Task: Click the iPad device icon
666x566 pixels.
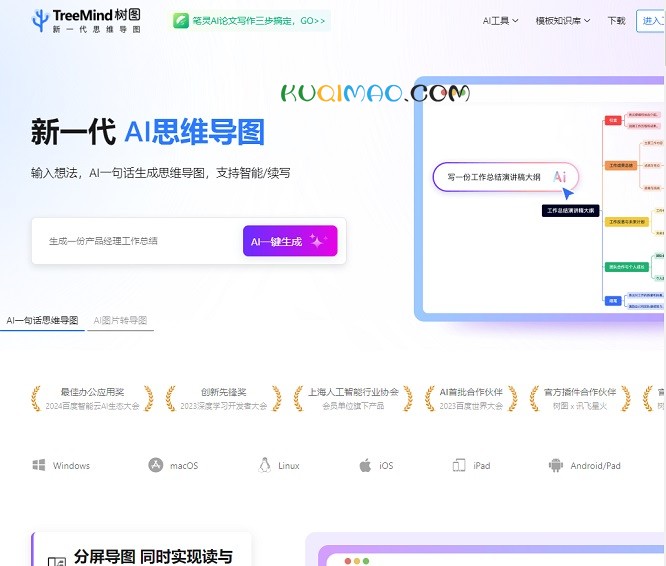Action: 459,465
